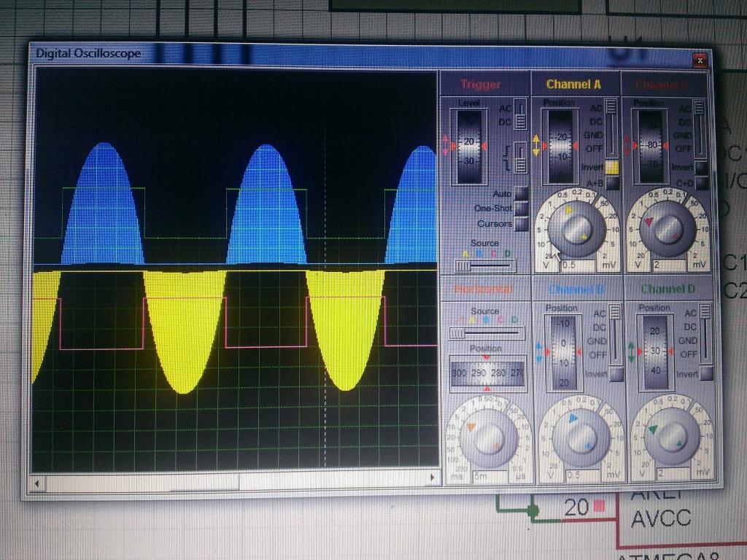Click the Channel B Position thumbwheel
This screenshot has height=560, width=747.
(563, 354)
